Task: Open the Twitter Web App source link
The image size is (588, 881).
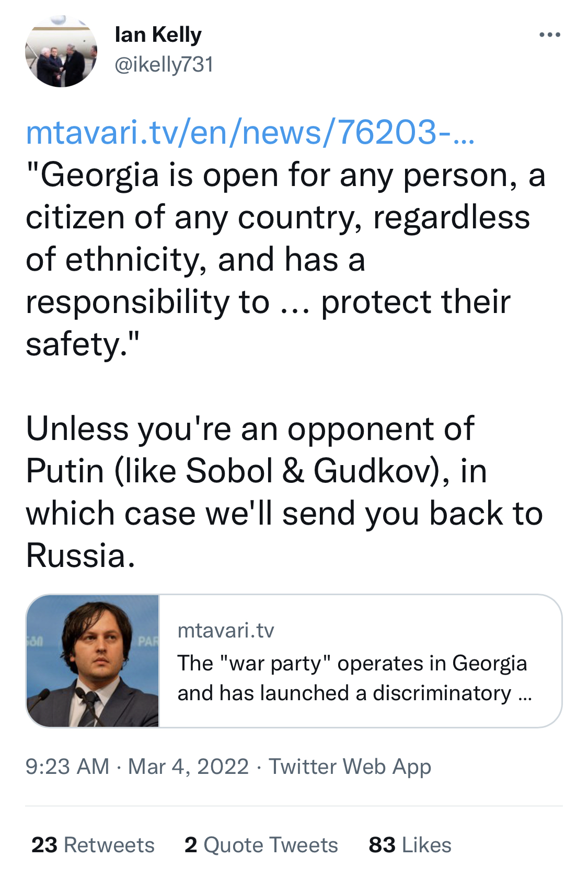Action: click(x=350, y=767)
